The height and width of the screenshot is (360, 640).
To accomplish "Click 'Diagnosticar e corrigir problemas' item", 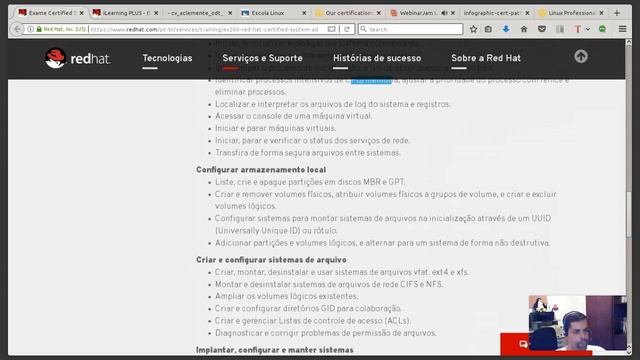I will click(x=326, y=333).
